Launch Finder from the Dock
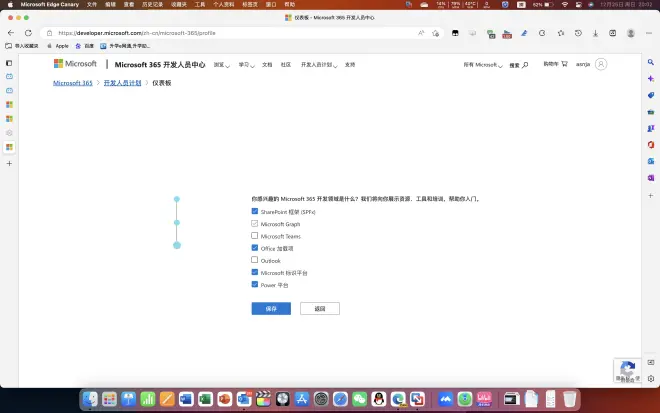 point(90,399)
